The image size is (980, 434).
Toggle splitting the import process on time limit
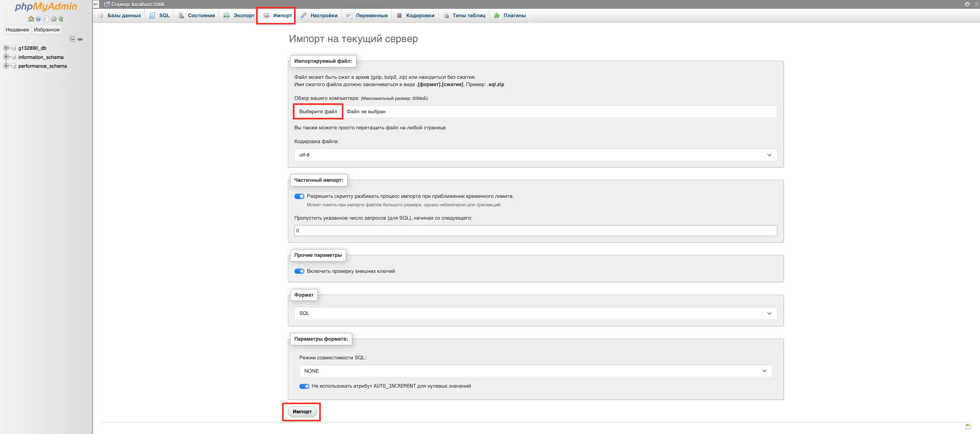pyautogui.click(x=299, y=196)
